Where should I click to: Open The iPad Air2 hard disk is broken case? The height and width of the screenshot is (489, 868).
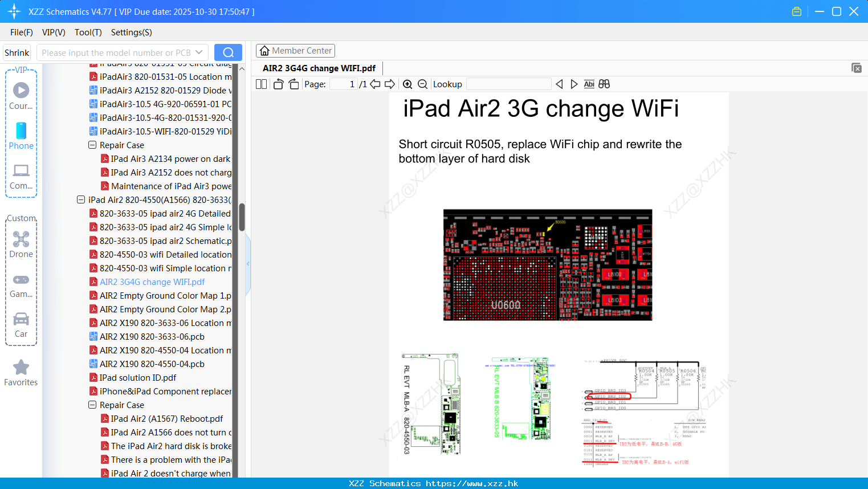coord(166,446)
